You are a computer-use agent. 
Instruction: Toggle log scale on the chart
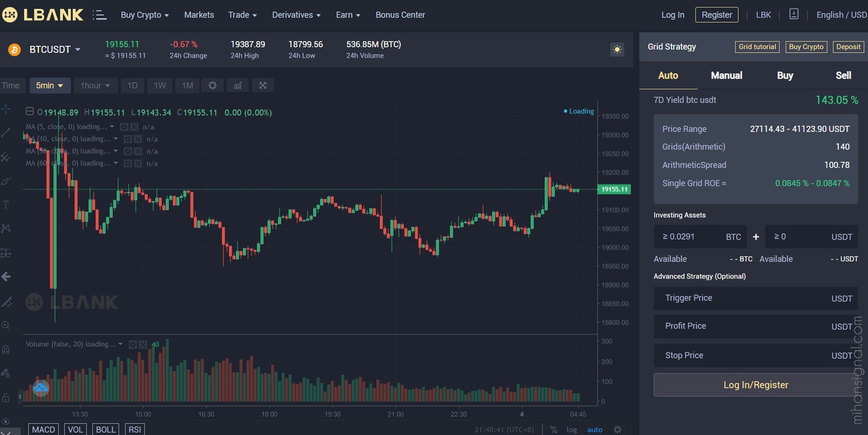tap(571, 430)
